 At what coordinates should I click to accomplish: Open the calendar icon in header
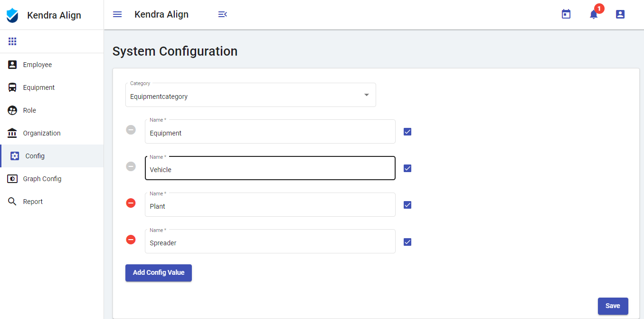(x=566, y=14)
